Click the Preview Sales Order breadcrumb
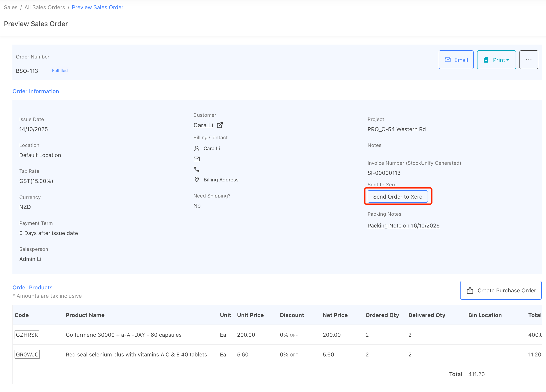Image resolution: width=546 pixels, height=392 pixels. pyautogui.click(x=97, y=7)
